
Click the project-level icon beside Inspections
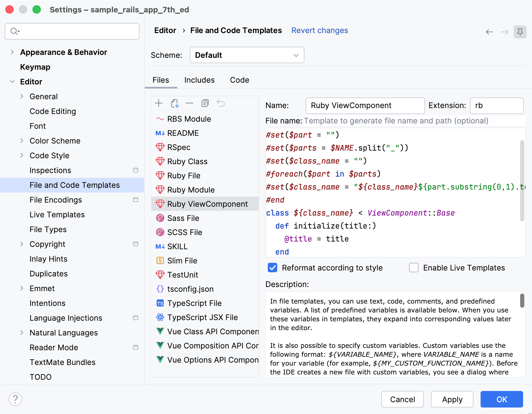(x=136, y=170)
